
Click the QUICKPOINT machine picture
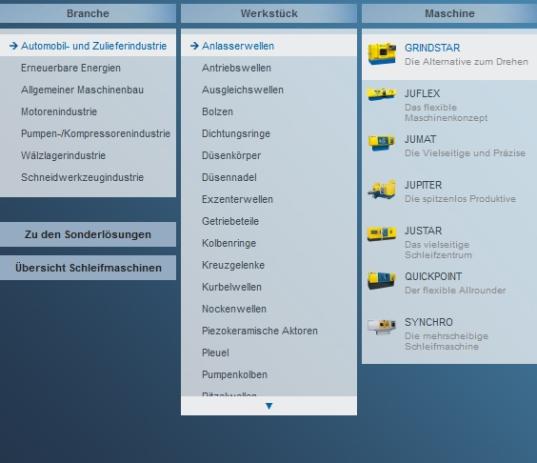pos(382,280)
